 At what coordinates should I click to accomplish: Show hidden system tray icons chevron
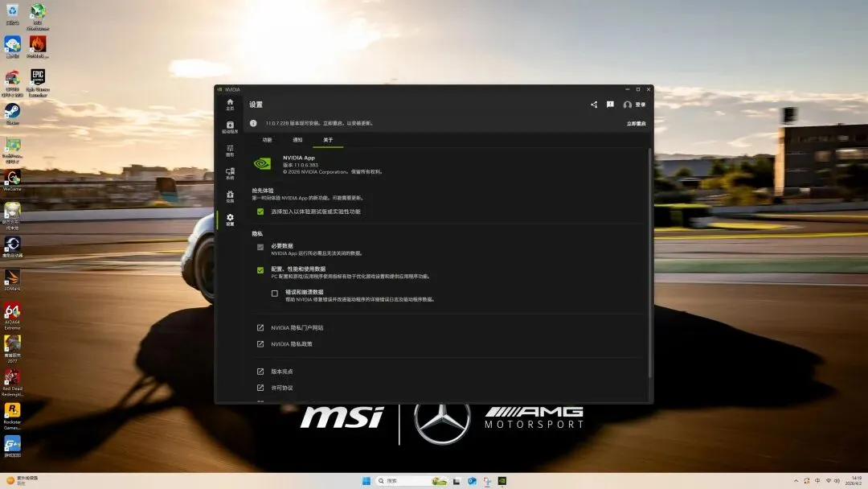[x=796, y=481]
